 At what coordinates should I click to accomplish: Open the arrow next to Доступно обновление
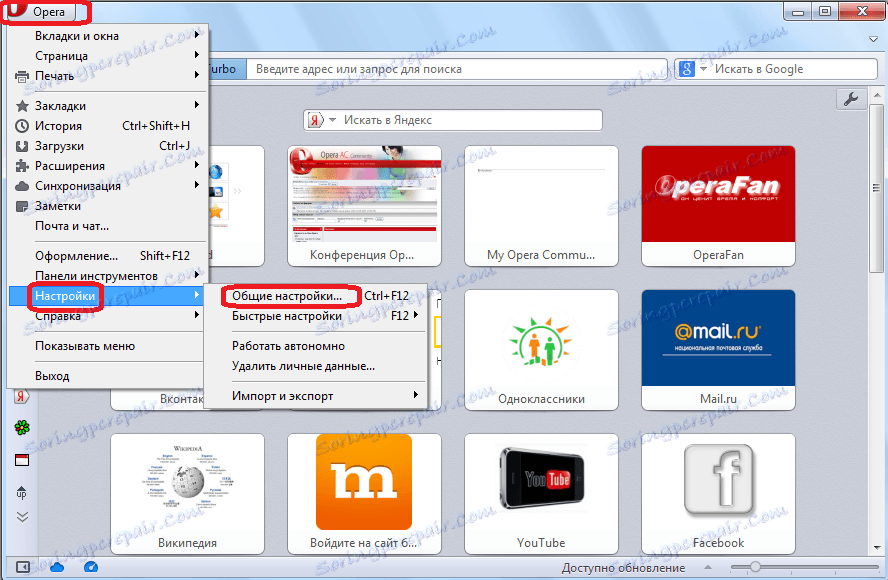click(708, 567)
